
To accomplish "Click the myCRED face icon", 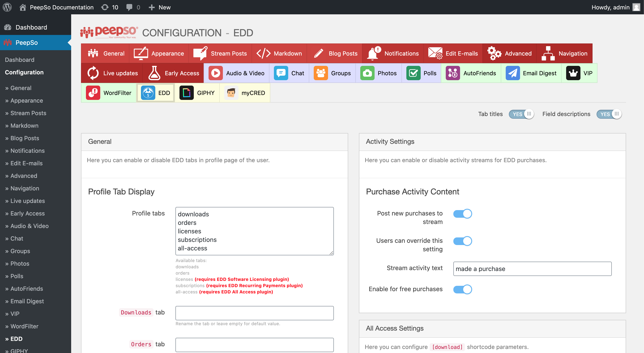I will pos(231,93).
